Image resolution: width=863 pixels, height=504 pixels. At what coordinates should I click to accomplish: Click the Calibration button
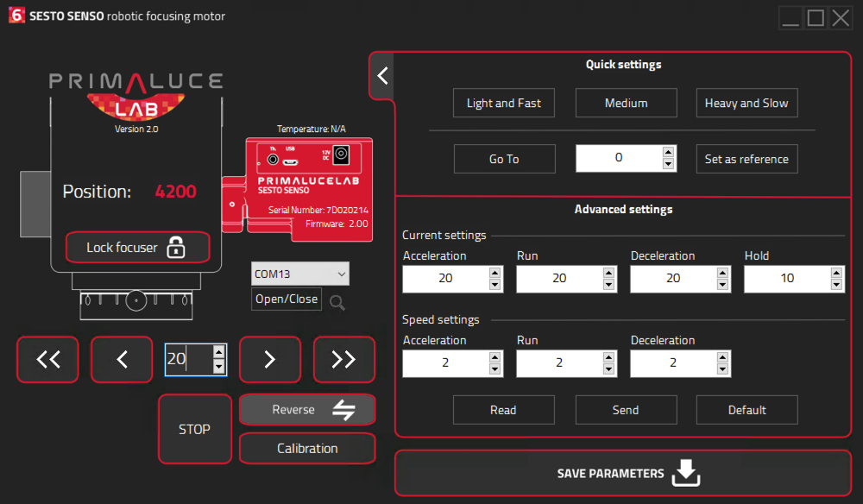pyautogui.click(x=307, y=449)
